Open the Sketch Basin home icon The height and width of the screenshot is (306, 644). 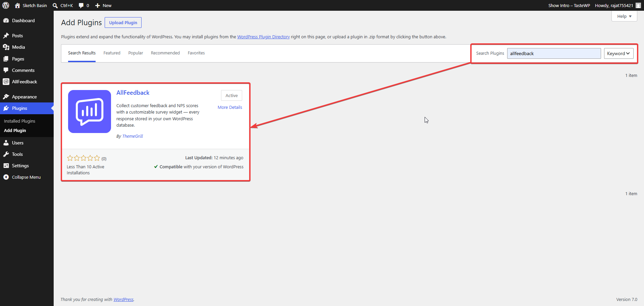[17, 5]
